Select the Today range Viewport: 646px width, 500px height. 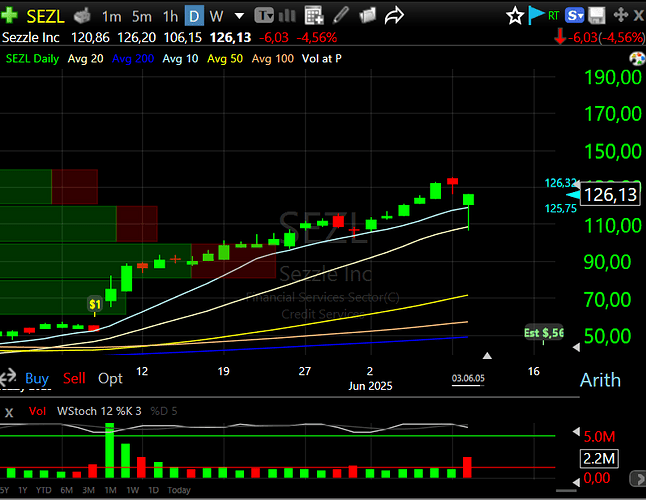click(179, 490)
